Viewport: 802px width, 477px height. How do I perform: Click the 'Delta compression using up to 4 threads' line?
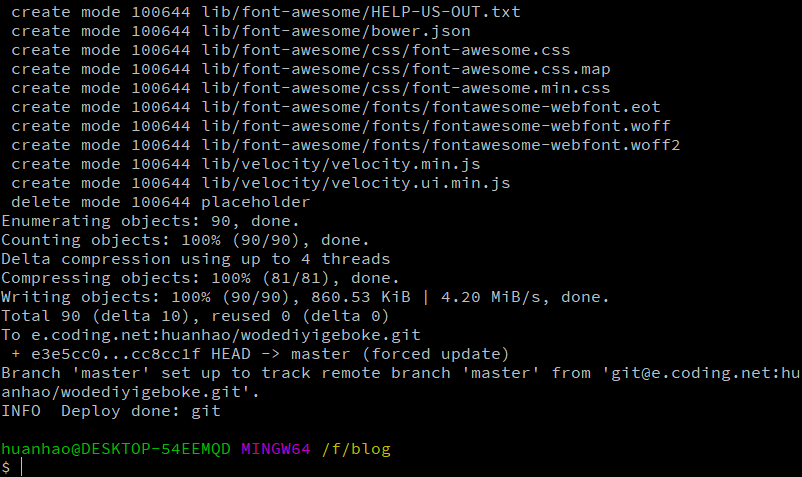(195, 259)
